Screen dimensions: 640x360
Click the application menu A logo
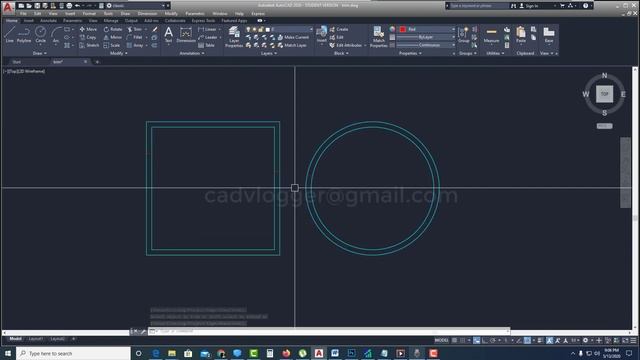point(8,7)
